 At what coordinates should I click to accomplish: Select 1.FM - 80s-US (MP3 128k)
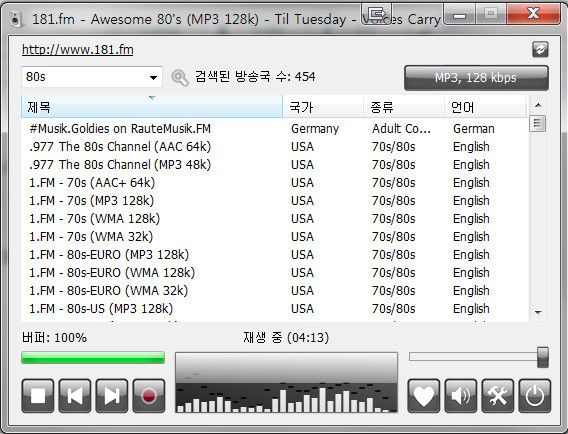(275, 309)
